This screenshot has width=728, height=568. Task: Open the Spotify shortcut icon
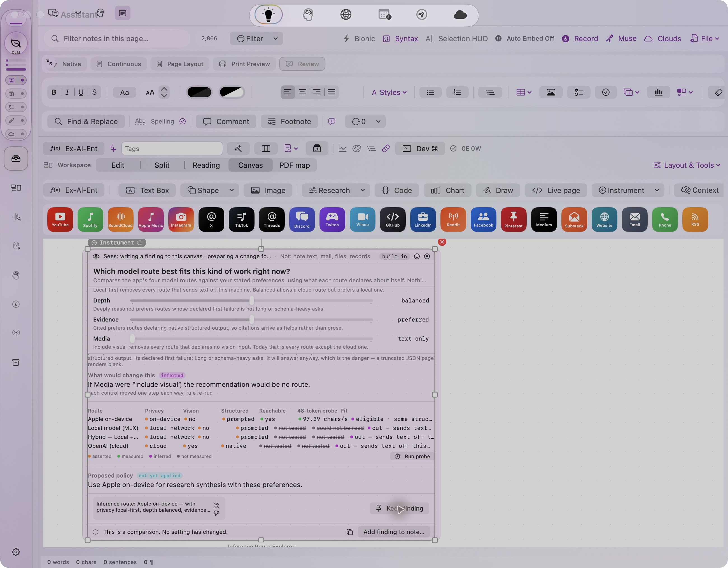90,219
